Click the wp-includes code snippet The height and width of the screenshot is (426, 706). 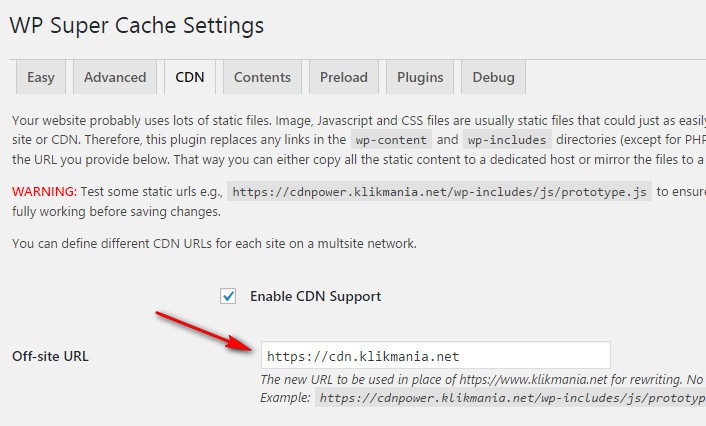click(x=507, y=140)
